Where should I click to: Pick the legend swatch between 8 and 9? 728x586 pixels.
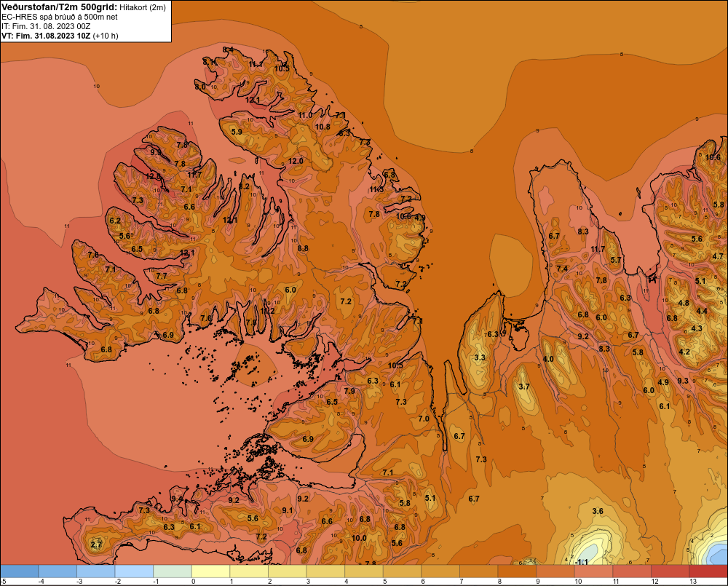tap(517, 571)
